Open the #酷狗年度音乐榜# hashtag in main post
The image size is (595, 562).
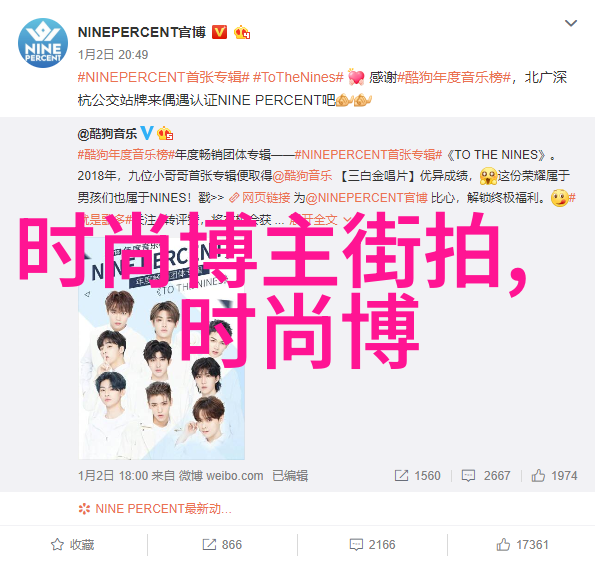(454, 77)
